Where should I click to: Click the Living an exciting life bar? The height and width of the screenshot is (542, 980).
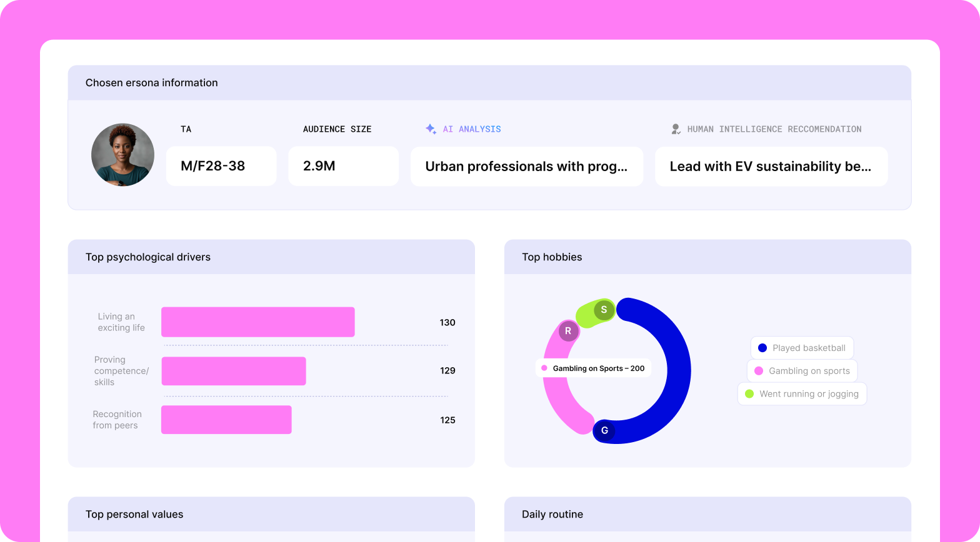pyautogui.click(x=258, y=322)
